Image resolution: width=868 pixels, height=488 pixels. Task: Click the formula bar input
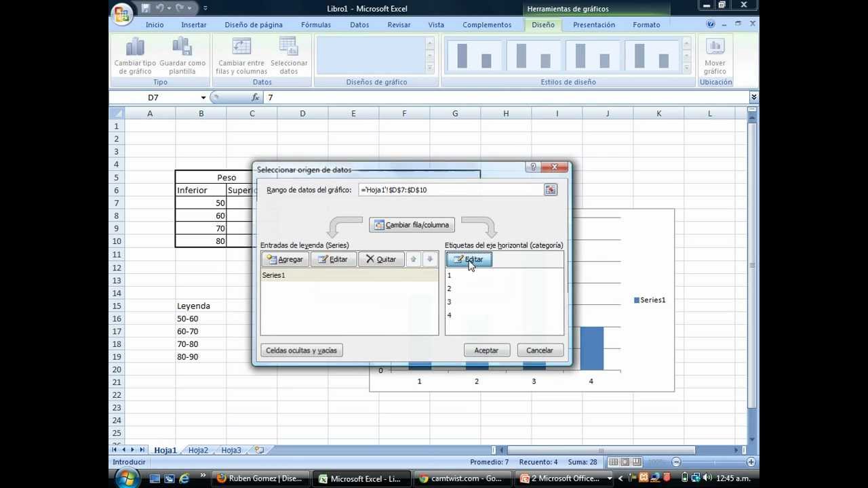click(505, 98)
